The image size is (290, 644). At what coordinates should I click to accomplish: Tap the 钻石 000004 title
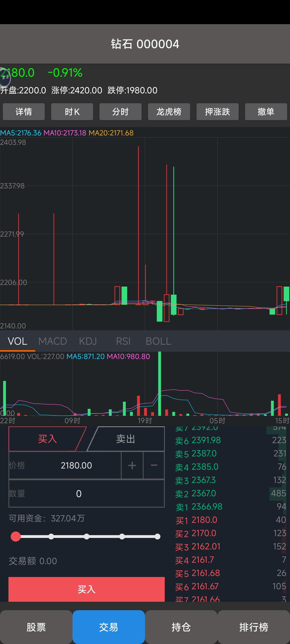point(145,44)
